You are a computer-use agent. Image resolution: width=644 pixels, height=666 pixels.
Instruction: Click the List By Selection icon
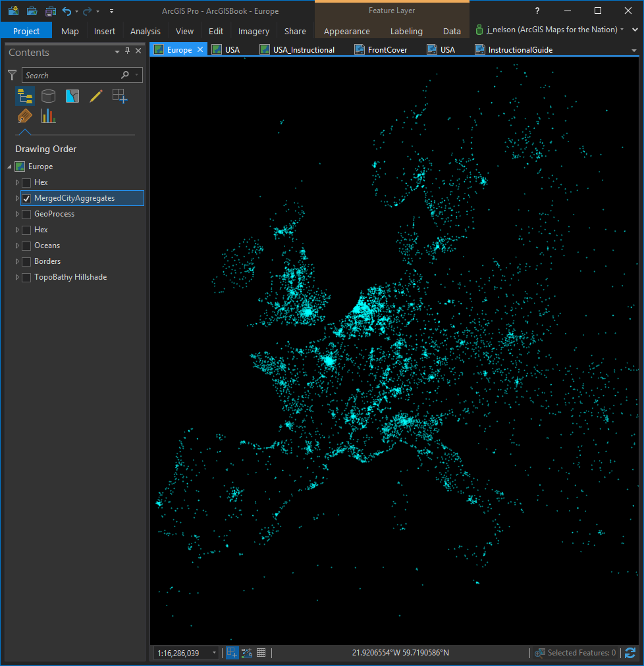(x=72, y=97)
